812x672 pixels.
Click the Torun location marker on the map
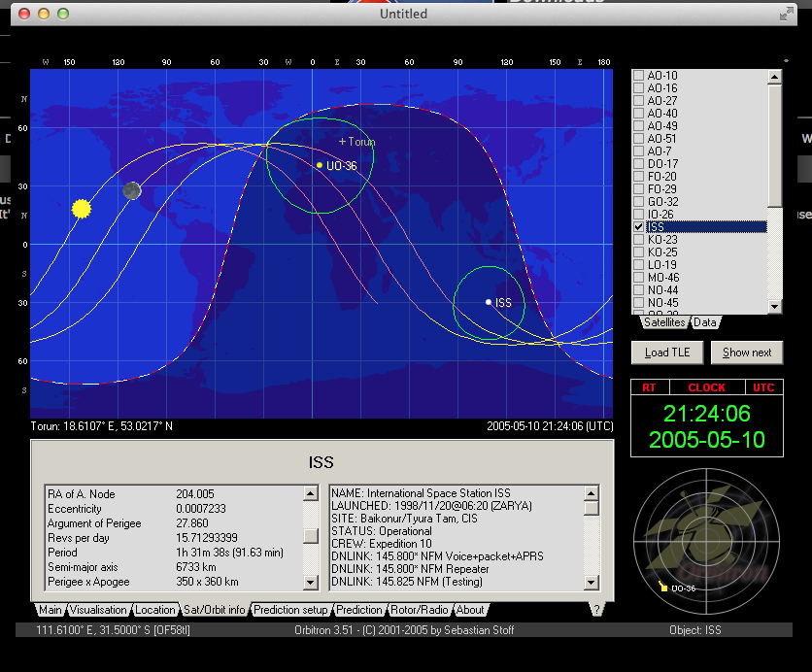pos(341,142)
